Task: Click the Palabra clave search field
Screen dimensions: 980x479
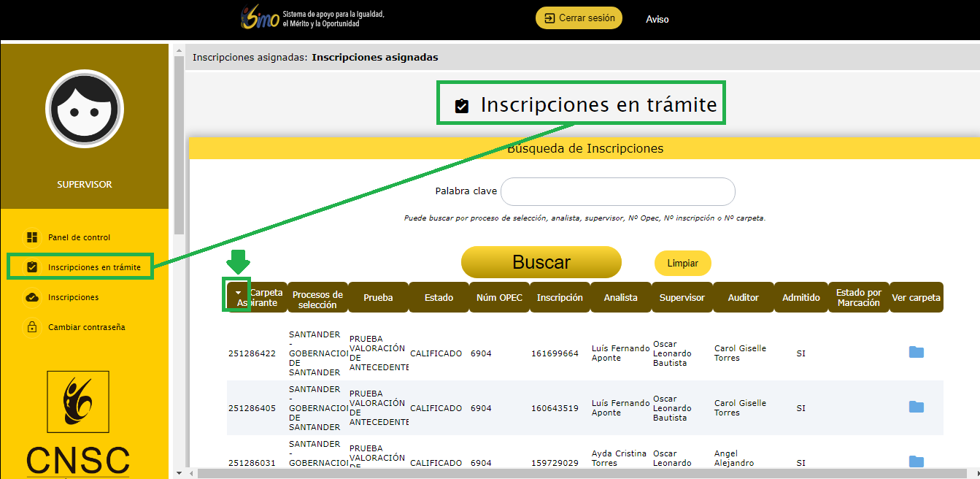Action: [x=617, y=192]
